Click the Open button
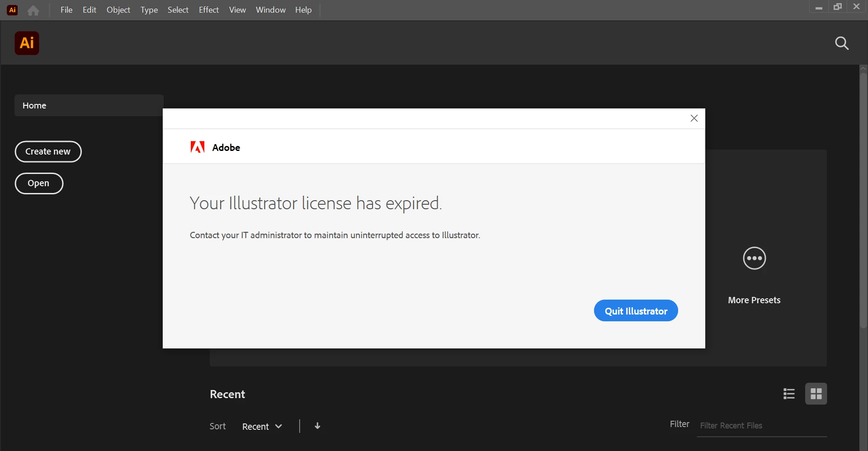This screenshot has width=868, height=451. [39, 183]
